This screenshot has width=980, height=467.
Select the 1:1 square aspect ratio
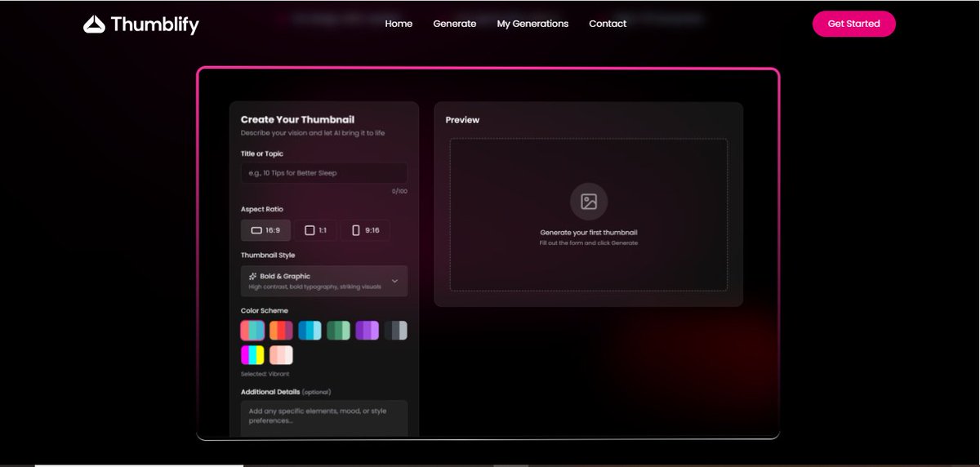[315, 230]
